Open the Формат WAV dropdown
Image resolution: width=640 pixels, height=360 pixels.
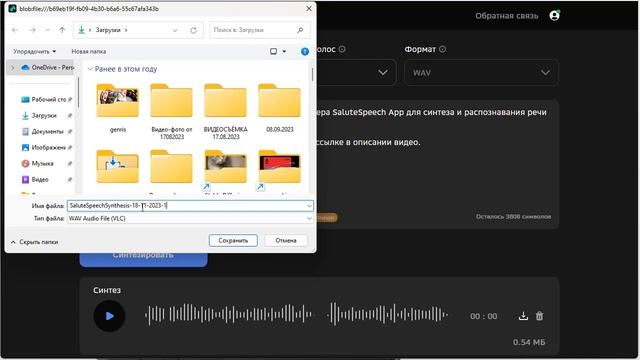point(481,73)
